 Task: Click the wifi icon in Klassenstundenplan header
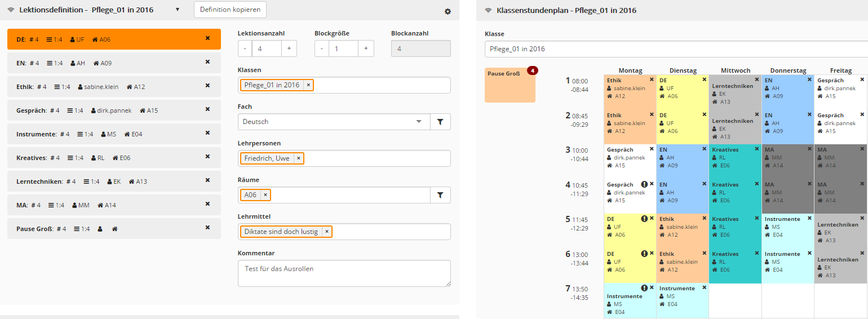pos(488,10)
